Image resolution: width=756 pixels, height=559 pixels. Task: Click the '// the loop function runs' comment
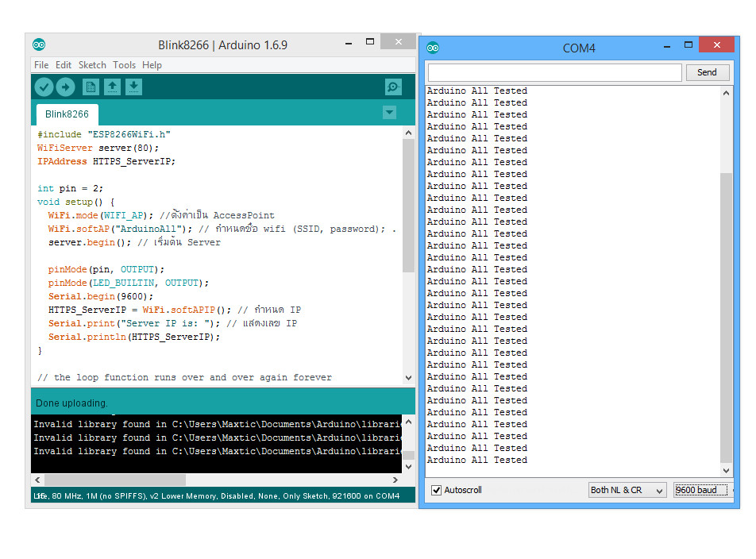pyautogui.click(x=185, y=377)
